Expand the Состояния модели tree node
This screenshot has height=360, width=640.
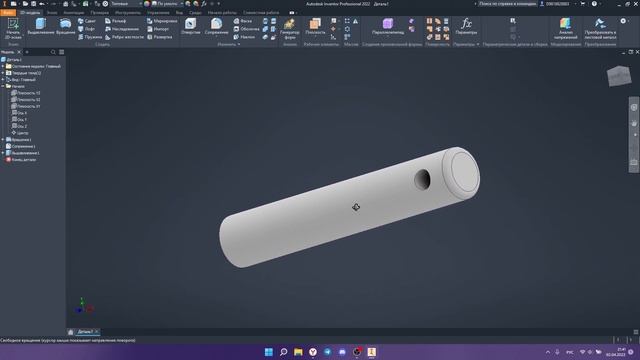pyautogui.click(x=3, y=66)
